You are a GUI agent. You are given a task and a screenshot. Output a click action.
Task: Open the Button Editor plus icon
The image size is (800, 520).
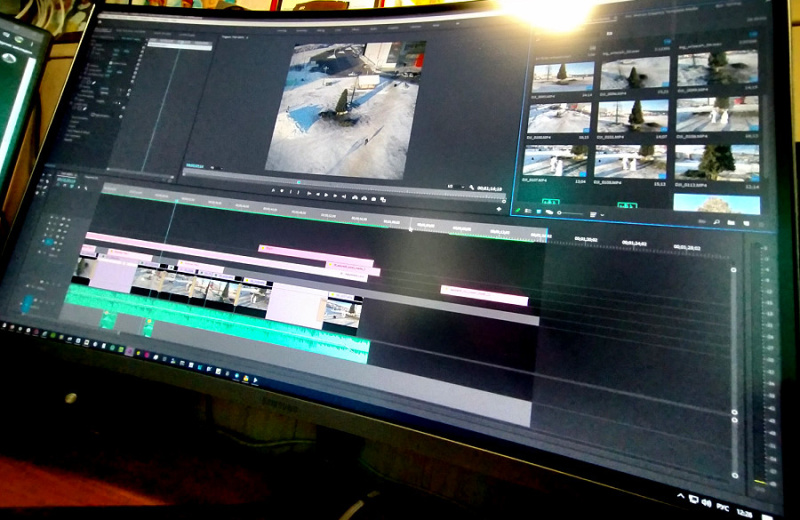[500, 209]
